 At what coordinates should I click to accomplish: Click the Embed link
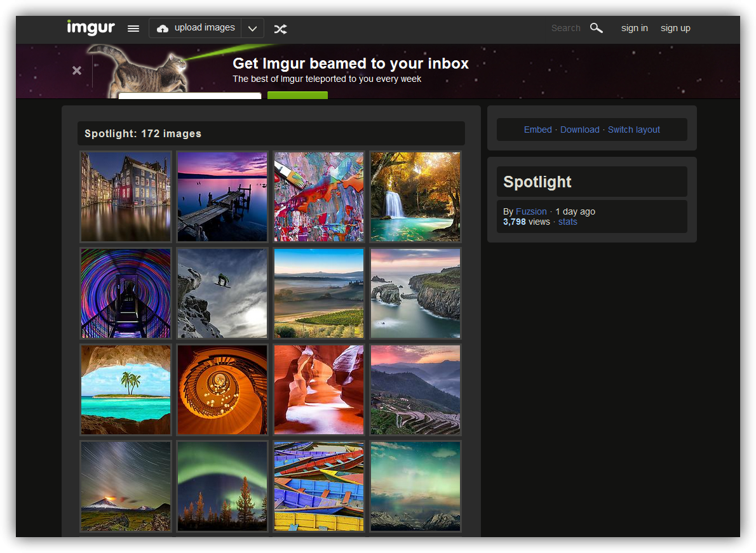[x=537, y=130]
